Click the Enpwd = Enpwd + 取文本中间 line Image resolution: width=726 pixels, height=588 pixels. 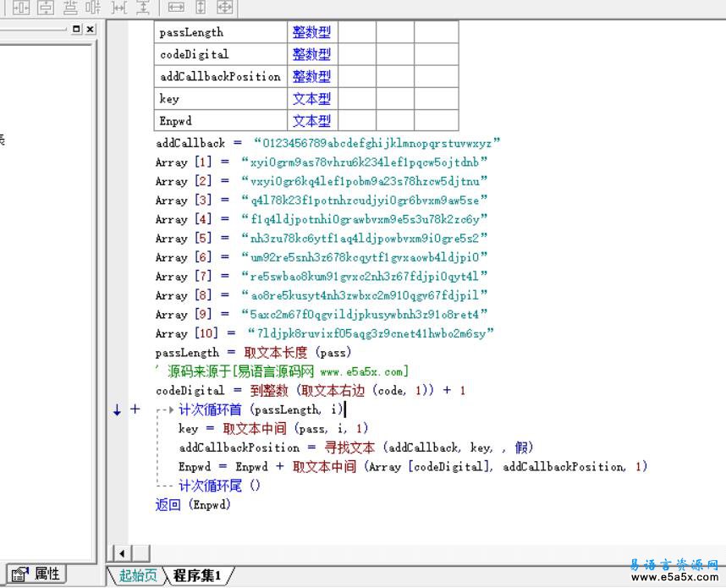tap(413, 466)
